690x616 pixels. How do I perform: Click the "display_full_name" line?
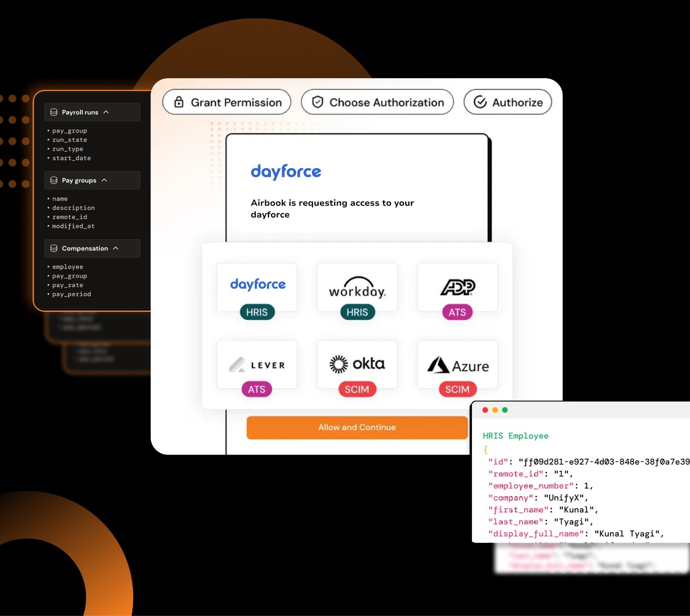[576, 534]
